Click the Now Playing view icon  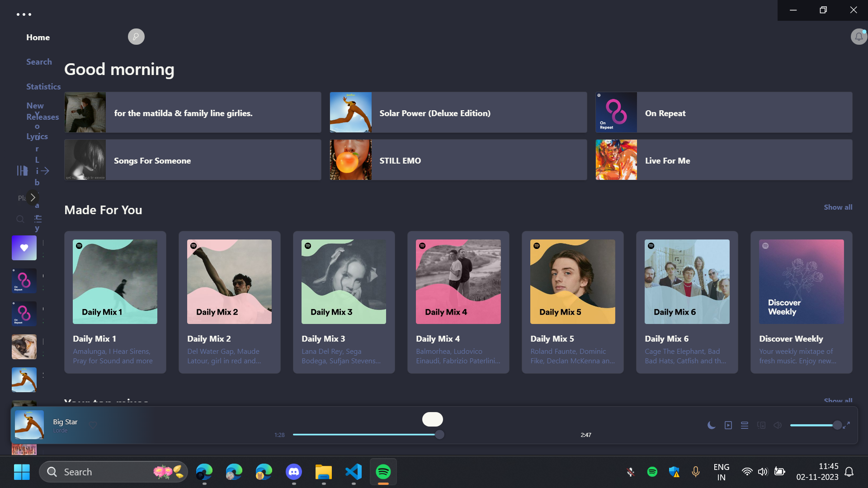[728, 425]
